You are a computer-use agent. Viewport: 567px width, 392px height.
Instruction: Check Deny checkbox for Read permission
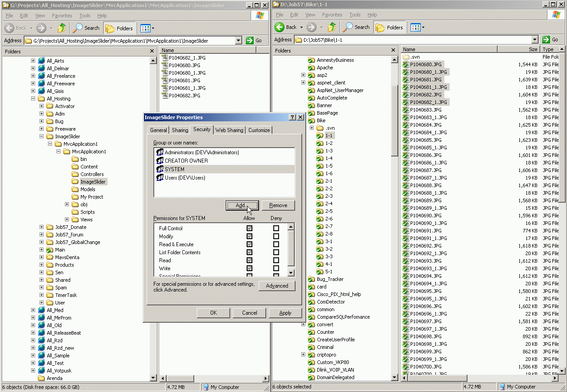[x=276, y=260]
